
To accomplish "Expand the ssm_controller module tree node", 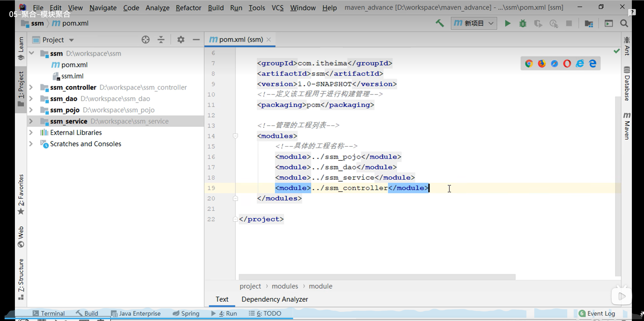I will click(31, 87).
